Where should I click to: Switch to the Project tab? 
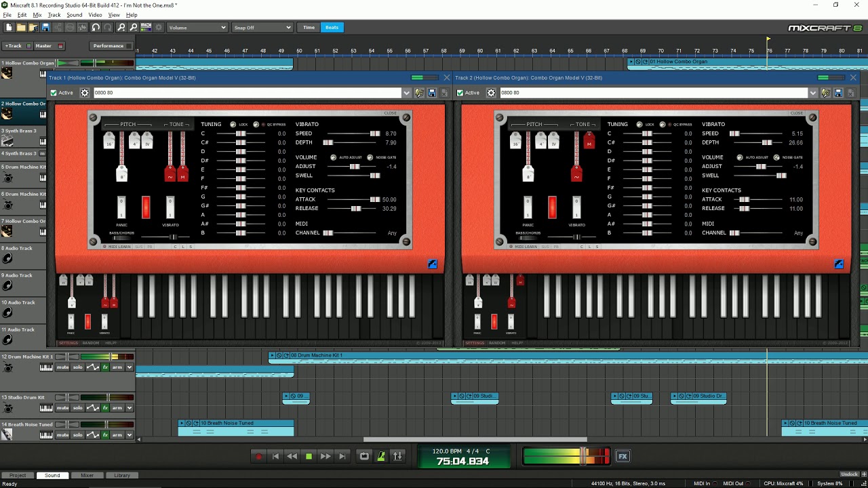coord(18,475)
